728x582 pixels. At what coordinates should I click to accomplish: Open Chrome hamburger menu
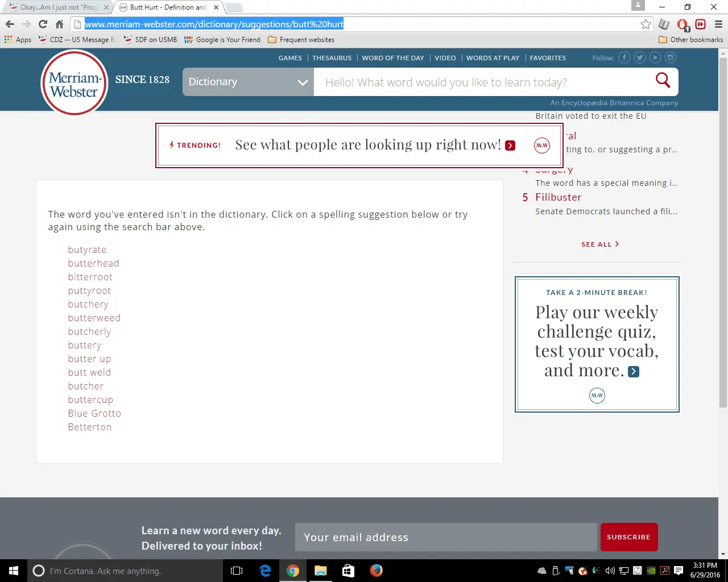click(x=718, y=24)
